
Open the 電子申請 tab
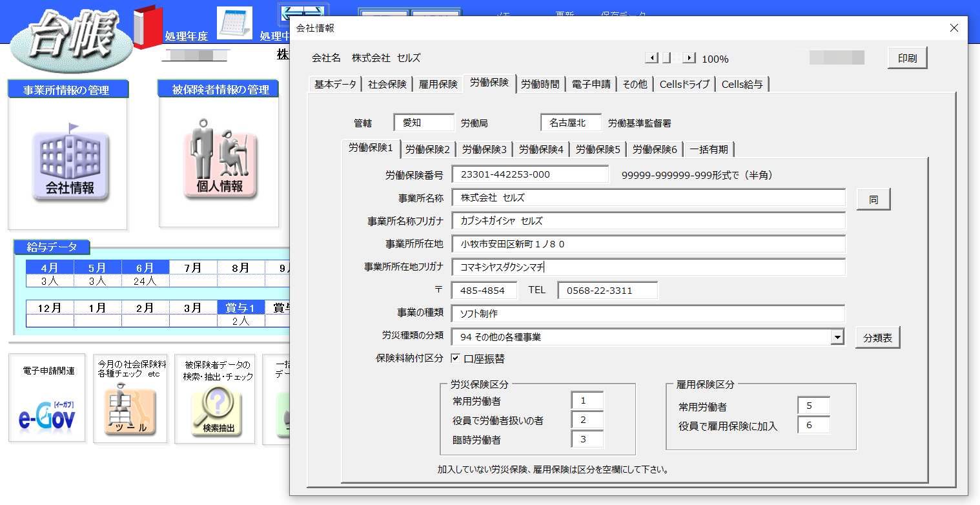[x=591, y=85]
